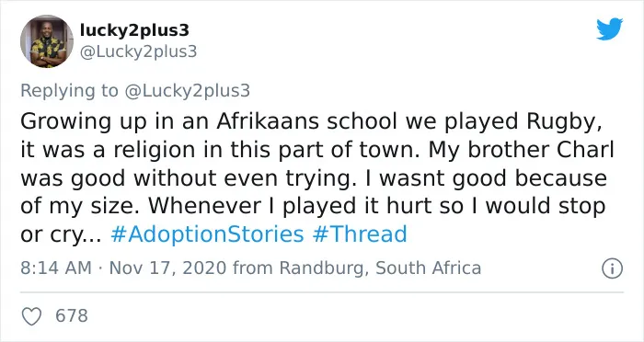Click the bold lucky2plus3 display name
The image size is (644, 342).
(134, 30)
